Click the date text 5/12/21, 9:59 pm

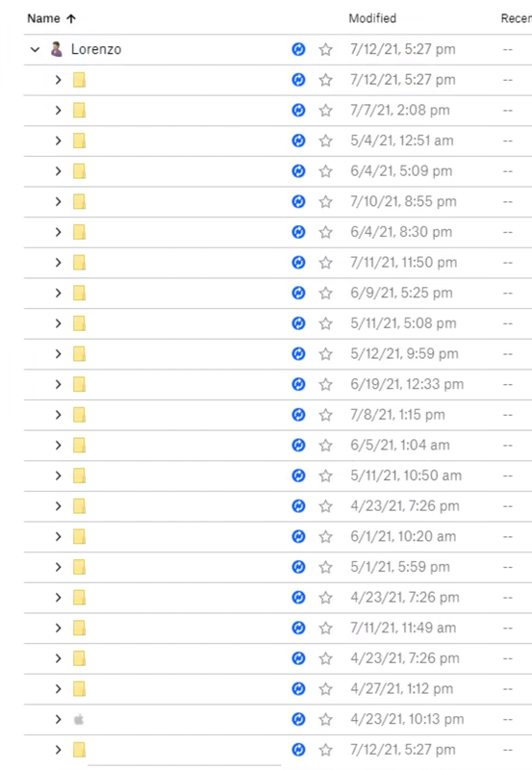point(404,353)
